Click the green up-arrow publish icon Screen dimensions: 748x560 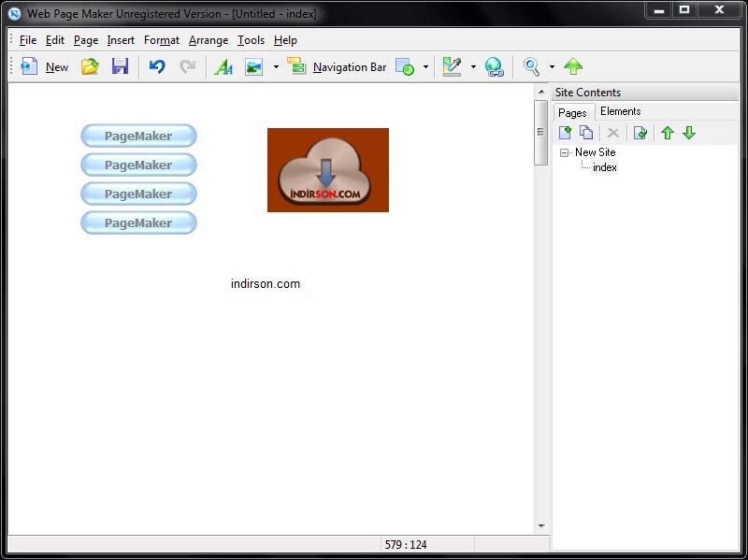(x=573, y=66)
